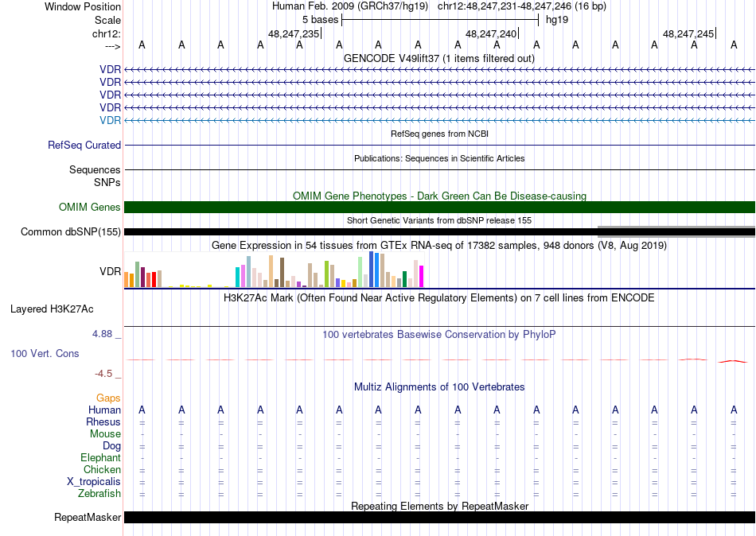The height and width of the screenshot is (536, 756).
Task: Click the GENCODE V49lift37 track title
Action: [x=438, y=58]
